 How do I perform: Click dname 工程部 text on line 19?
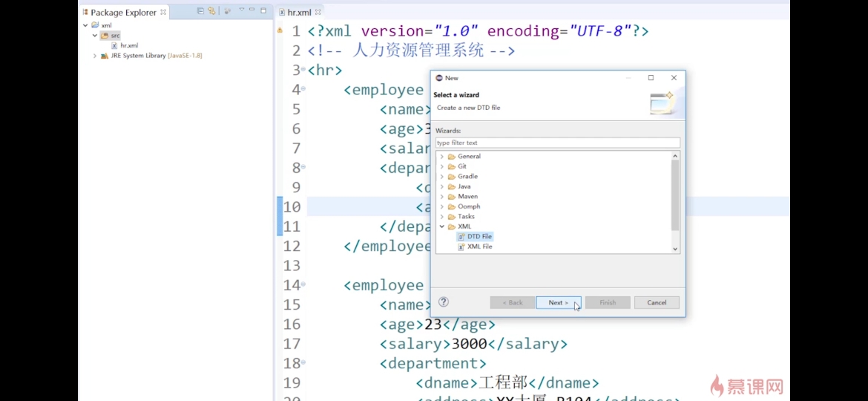pyautogui.click(x=507, y=382)
